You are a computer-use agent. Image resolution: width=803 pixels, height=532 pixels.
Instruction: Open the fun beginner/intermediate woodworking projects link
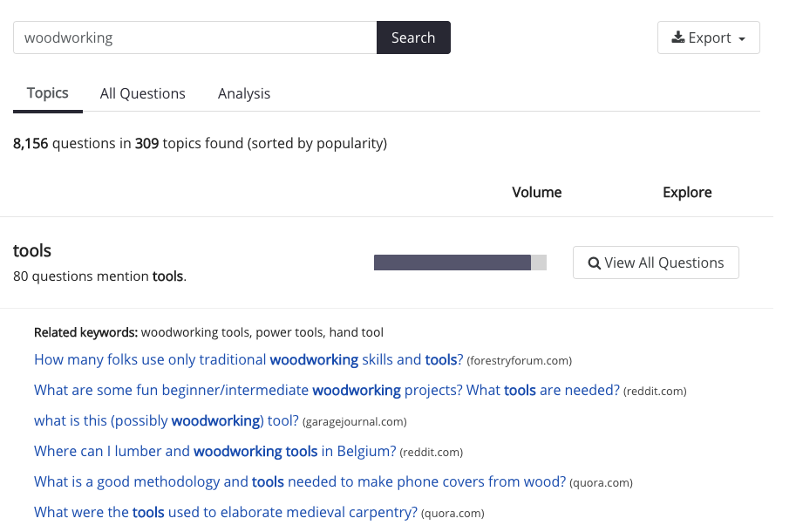point(326,390)
